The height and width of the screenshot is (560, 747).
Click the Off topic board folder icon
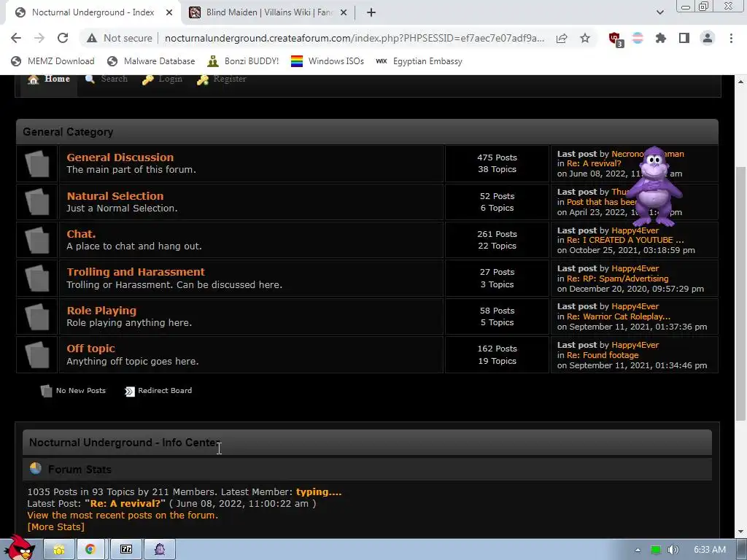pyautogui.click(x=37, y=355)
